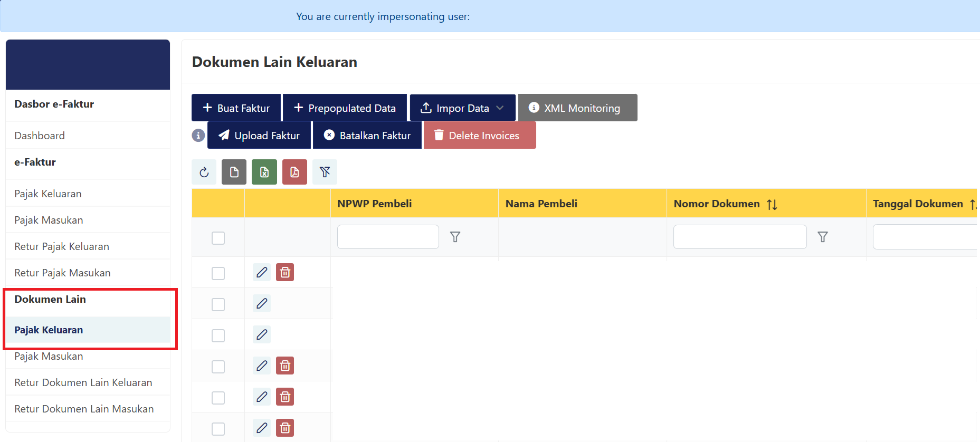Click the NPWP Pembeli filter text field
The width and height of the screenshot is (980, 442).
coord(388,237)
